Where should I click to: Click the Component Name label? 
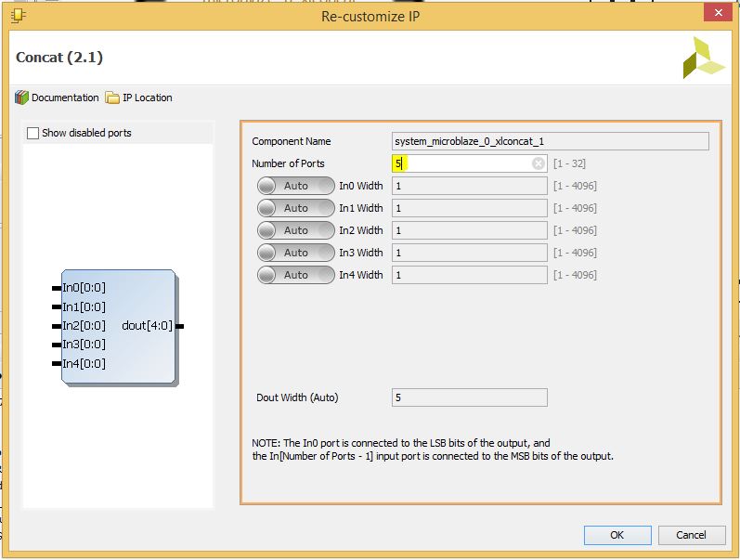(292, 141)
